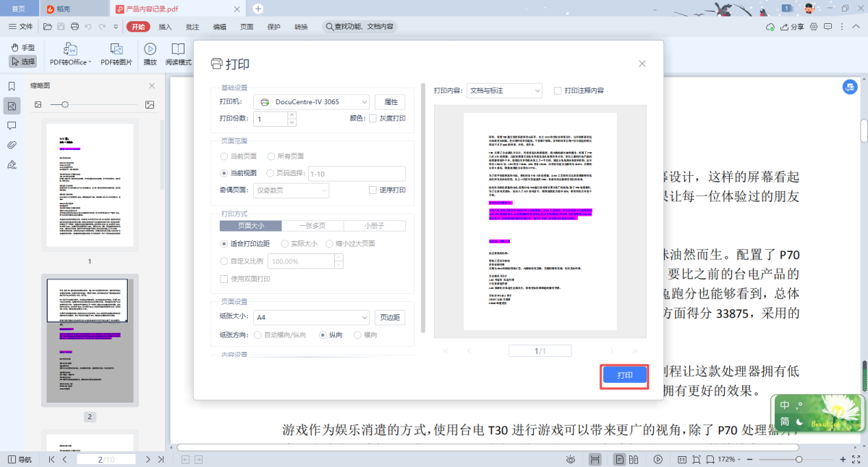Open the attachments paperclip panel
The image size is (868, 467).
[12, 145]
